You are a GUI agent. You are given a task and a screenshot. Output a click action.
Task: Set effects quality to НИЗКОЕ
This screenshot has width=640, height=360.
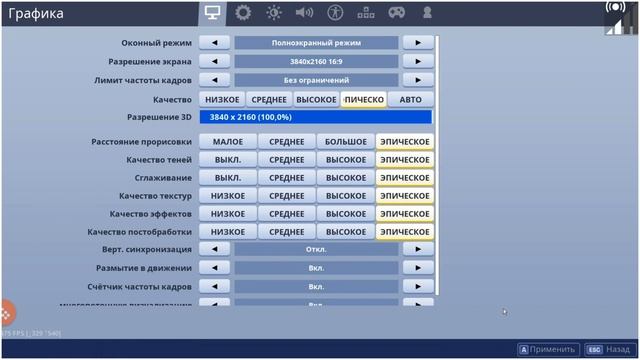[228, 213]
